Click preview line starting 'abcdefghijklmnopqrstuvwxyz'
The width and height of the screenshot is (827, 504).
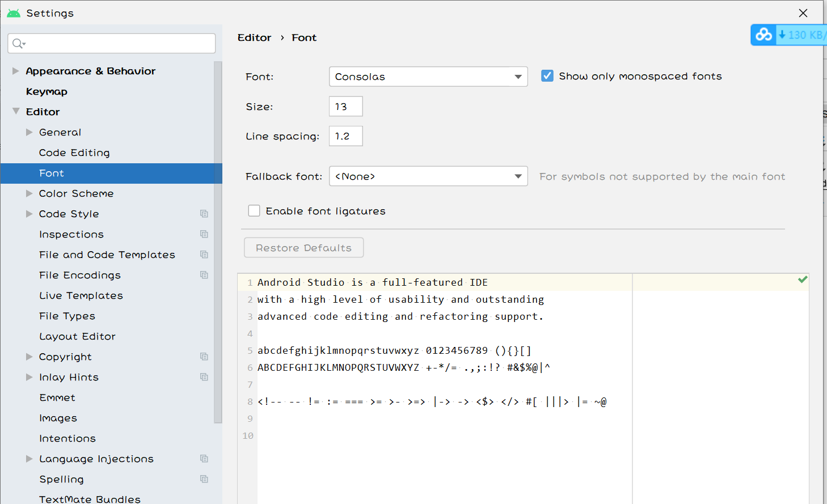click(x=394, y=350)
